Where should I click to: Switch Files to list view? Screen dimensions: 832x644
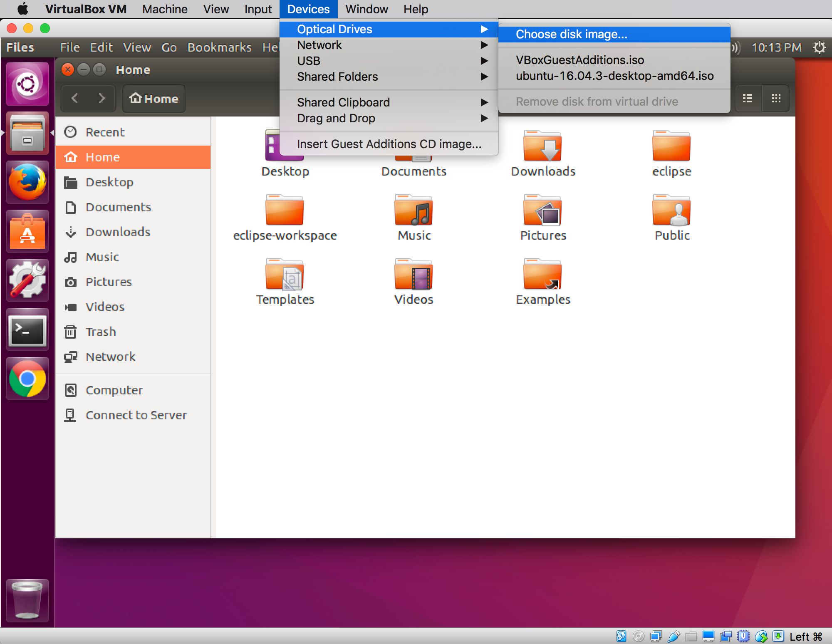748,99
